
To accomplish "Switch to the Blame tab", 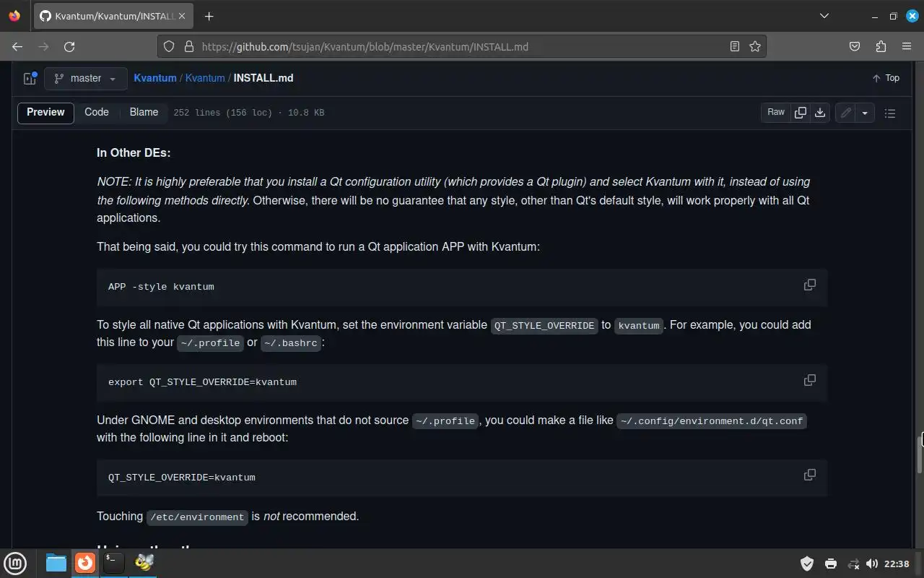I will click(144, 112).
